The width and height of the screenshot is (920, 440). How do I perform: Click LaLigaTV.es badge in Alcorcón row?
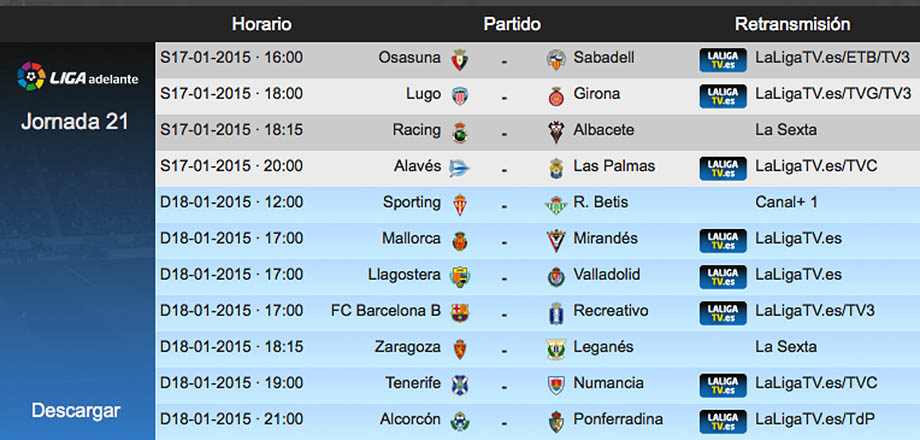[722, 421]
